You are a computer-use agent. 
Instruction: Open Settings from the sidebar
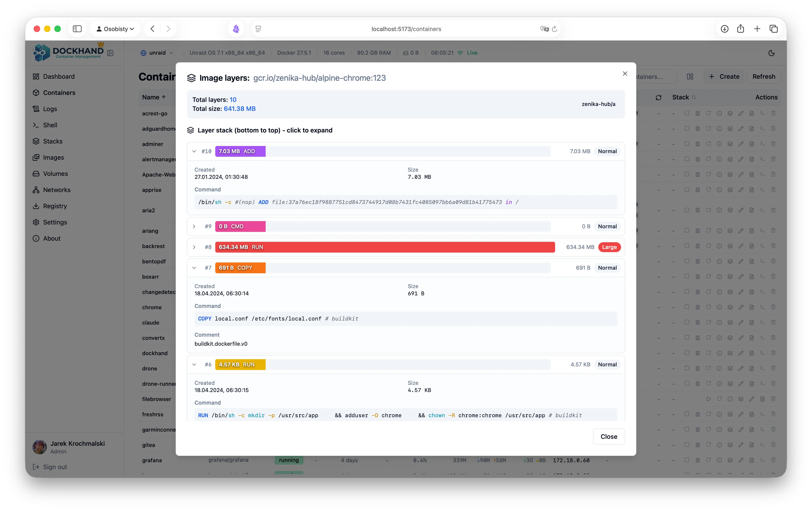tap(55, 222)
